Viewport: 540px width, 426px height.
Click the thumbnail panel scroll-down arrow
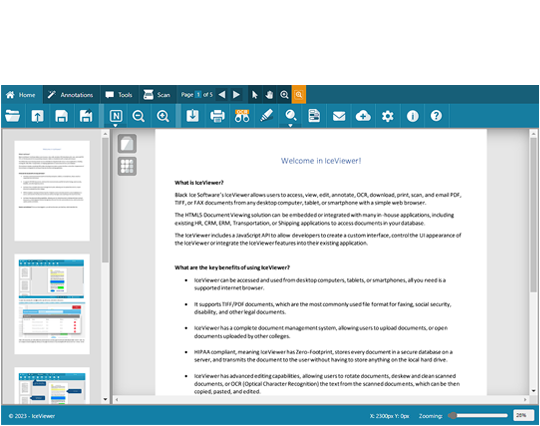105,399
